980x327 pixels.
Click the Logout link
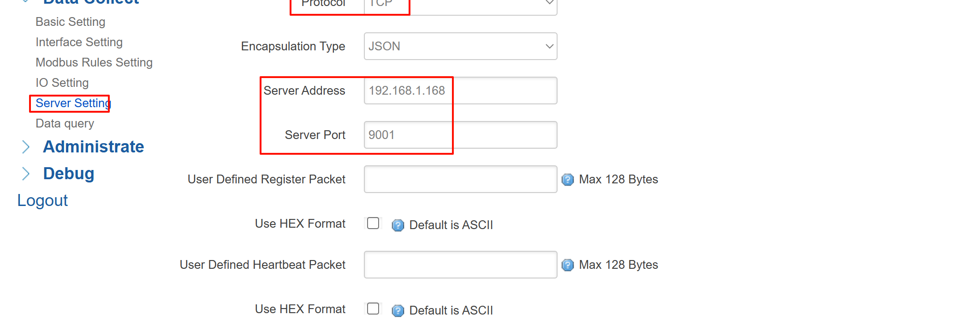point(42,200)
